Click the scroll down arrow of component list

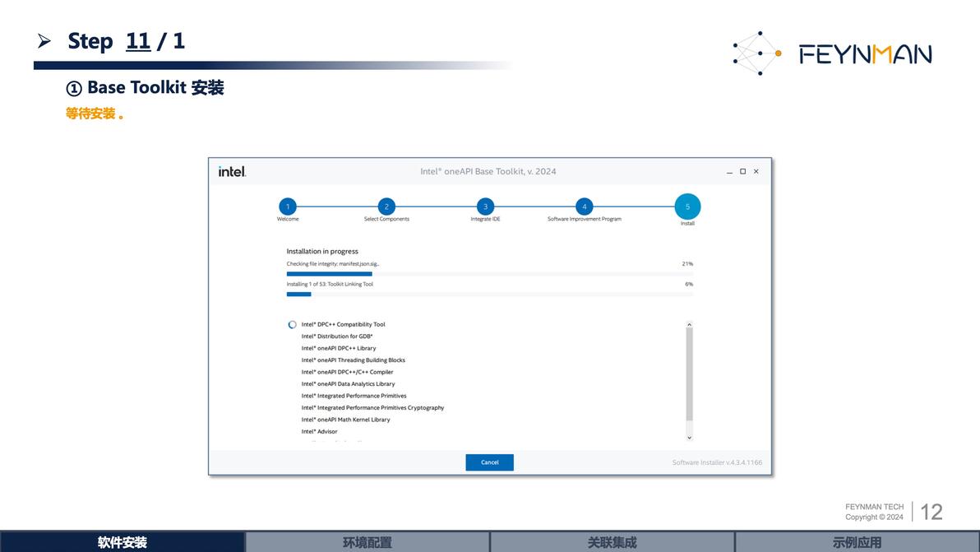(690, 438)
